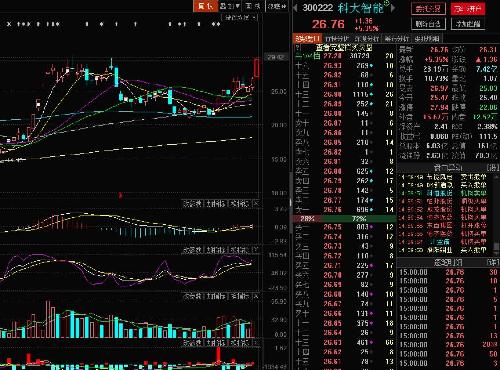The width and height of the screenshot is (500, 370).
Task: Open the last tab in the order-book analysis tab row
Action: tap(427, 38)
